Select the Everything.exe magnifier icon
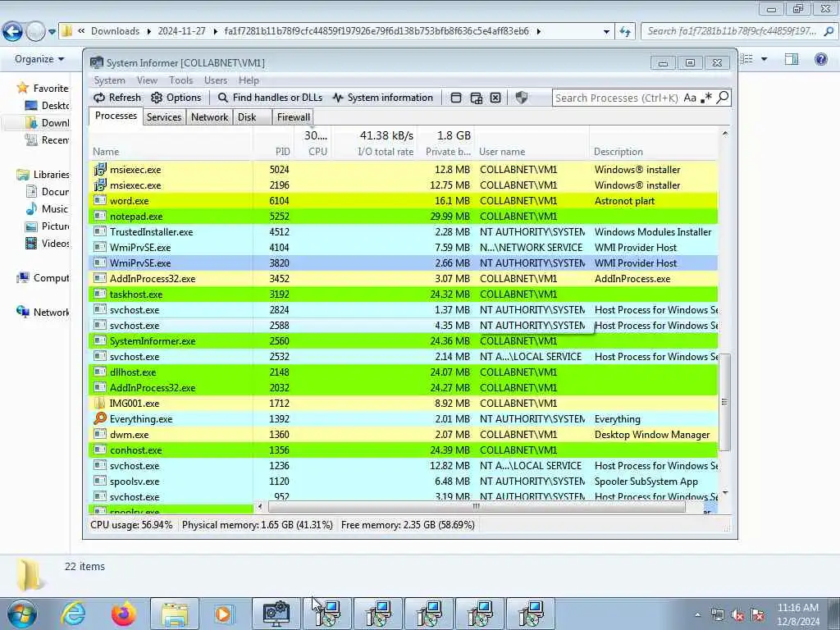840x630 pixels. click(99, 418)
